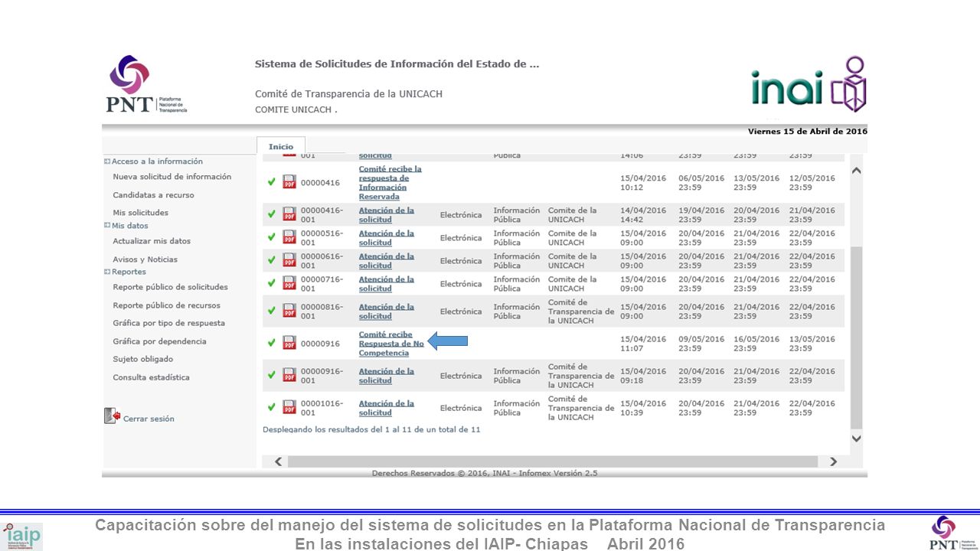Click the vertical scrollbar up arrow
Image resolution: width=980 pixels, height=551 pixels.
856,170
